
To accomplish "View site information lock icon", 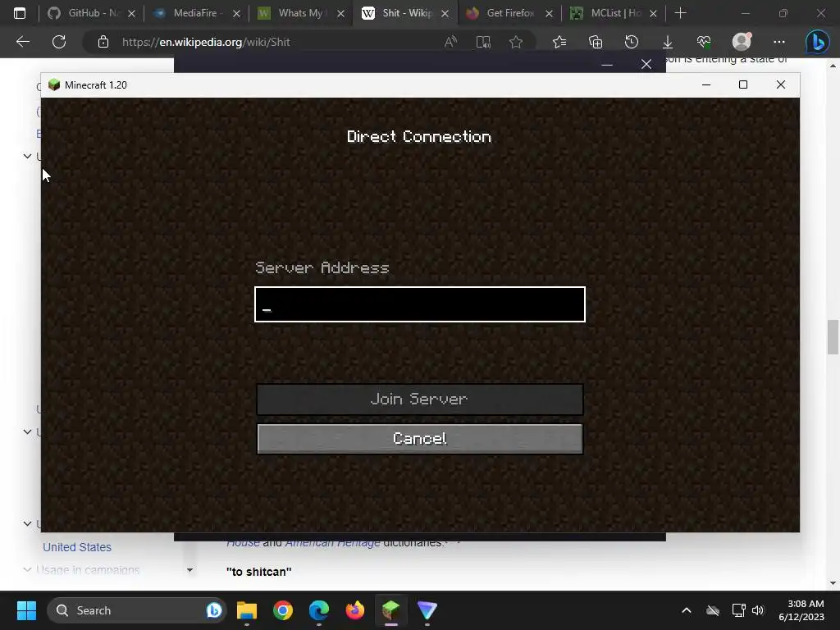I will [x=103, y=42].
